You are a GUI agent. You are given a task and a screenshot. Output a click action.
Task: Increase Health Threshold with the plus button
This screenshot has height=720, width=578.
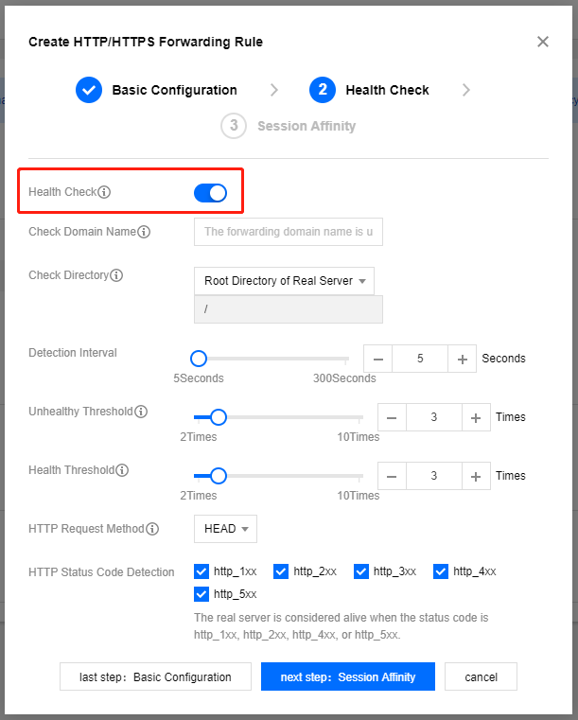[476, 477]
